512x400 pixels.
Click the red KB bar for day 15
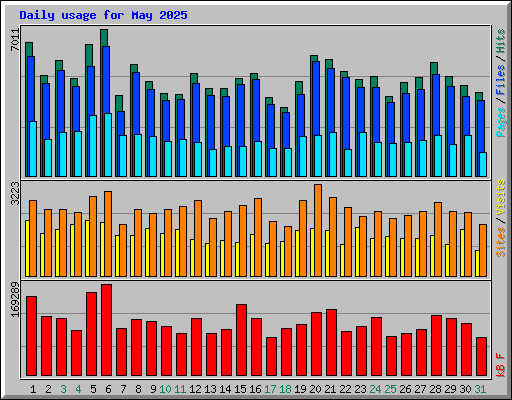click(x=242, y=340)
